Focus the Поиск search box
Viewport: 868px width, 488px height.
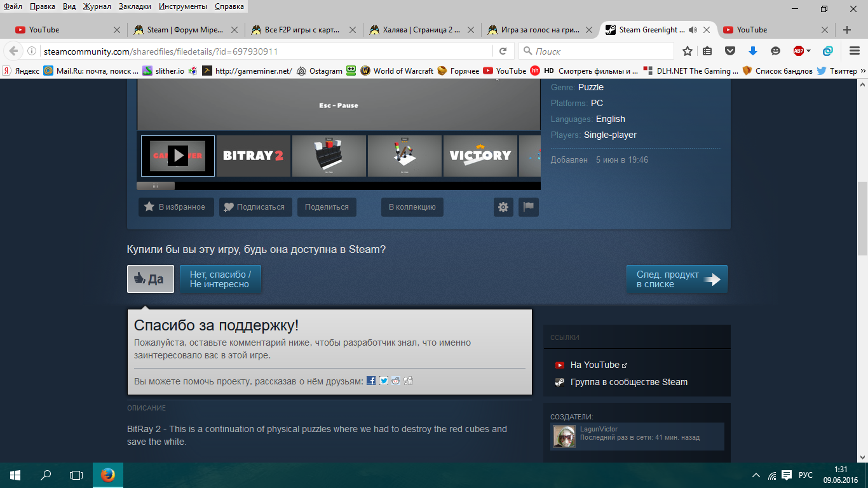(x=596, y=51)
